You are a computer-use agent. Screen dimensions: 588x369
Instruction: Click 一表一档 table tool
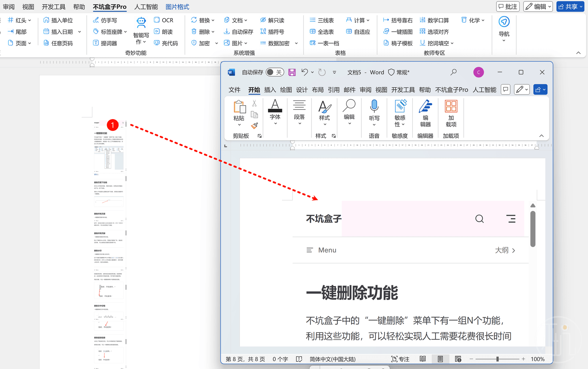tap(324, 43)
